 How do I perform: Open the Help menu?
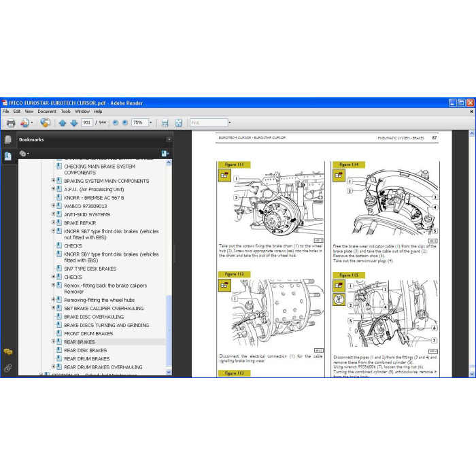pyautogui.click(x=98, y=112)
